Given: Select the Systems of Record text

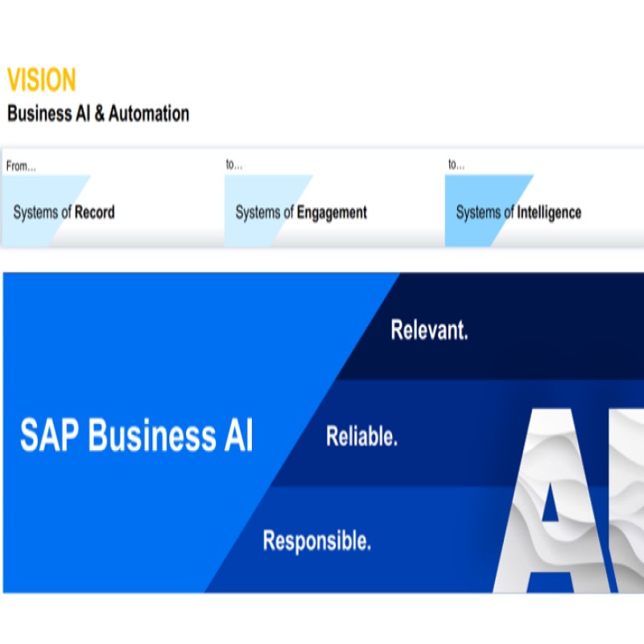Looking at the screenshot, I should [64, 213].
